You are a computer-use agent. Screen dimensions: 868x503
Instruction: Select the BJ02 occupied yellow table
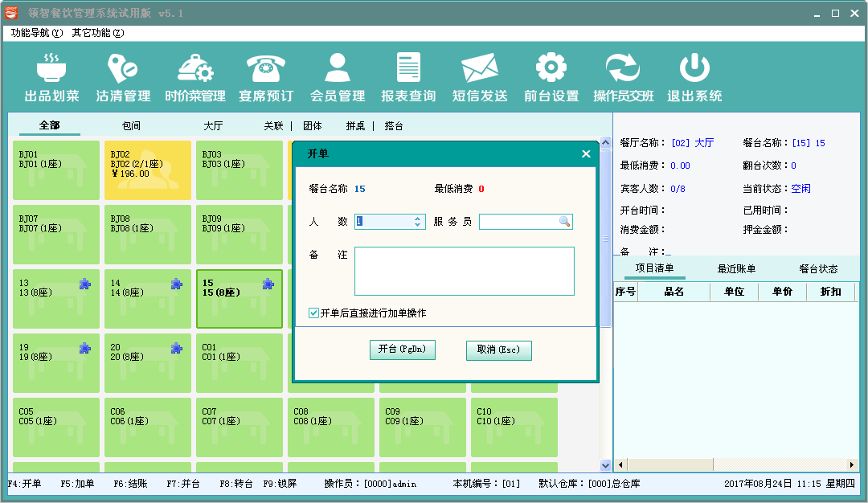click(x=148, y=170)
